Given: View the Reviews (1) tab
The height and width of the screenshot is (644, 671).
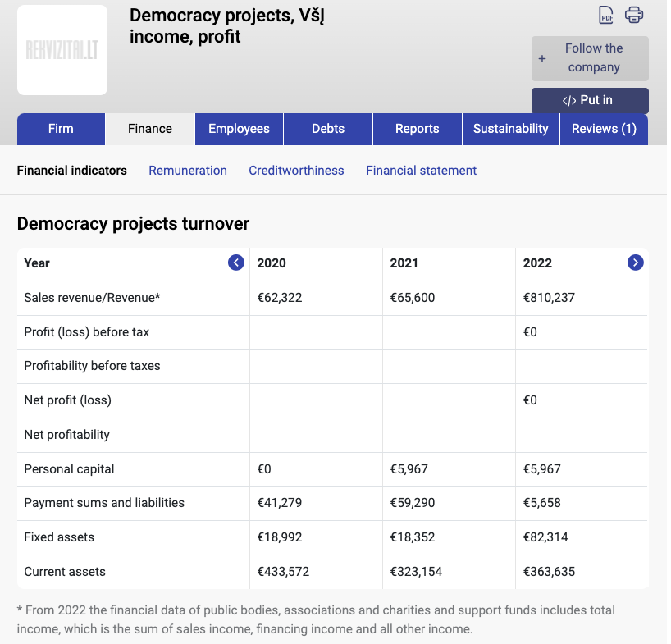Looking at the screenshot, I should pos(604,129).
